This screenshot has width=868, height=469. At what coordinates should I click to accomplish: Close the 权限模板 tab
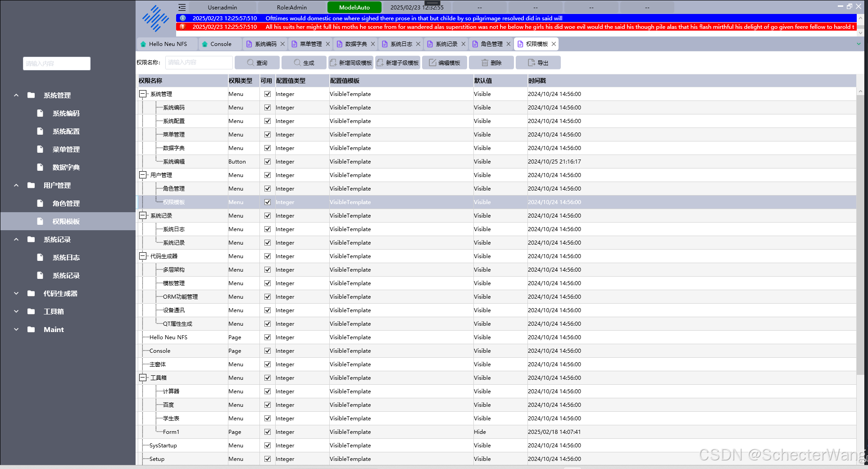coord(554,44)
